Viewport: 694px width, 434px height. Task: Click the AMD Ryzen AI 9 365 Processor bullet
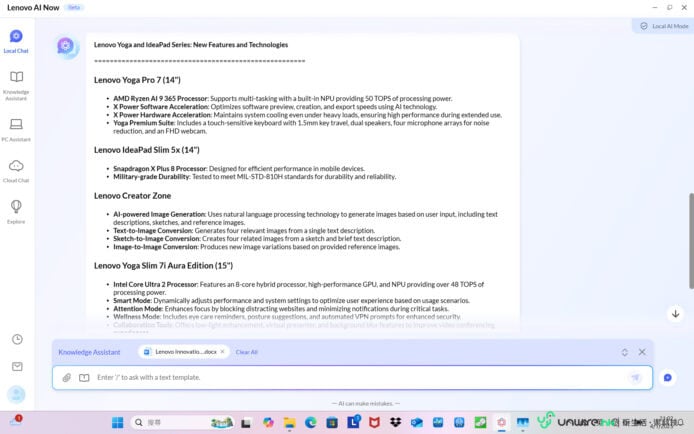point(282,98)
